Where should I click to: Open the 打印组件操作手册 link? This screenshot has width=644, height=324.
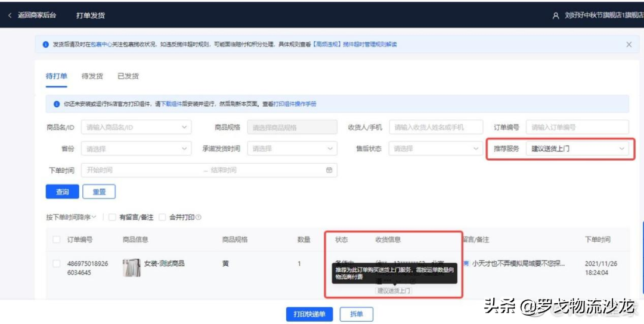click(295, 104)
